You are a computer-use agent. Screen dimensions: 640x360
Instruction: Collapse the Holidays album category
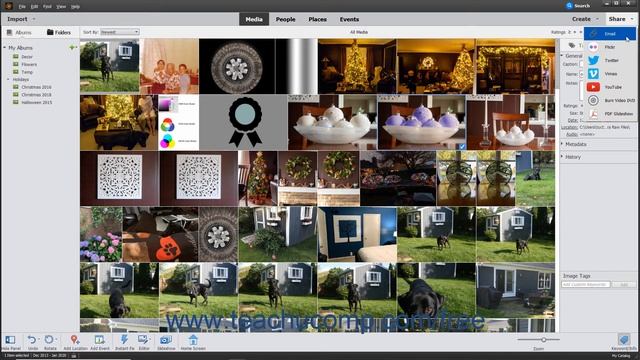click(x=8, y=79)
